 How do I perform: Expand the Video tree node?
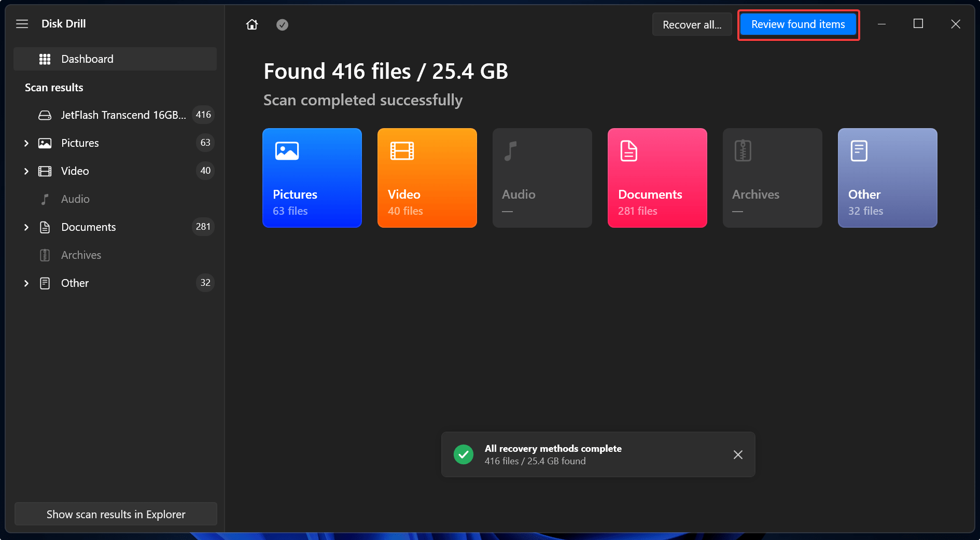(x=26, y=171)
